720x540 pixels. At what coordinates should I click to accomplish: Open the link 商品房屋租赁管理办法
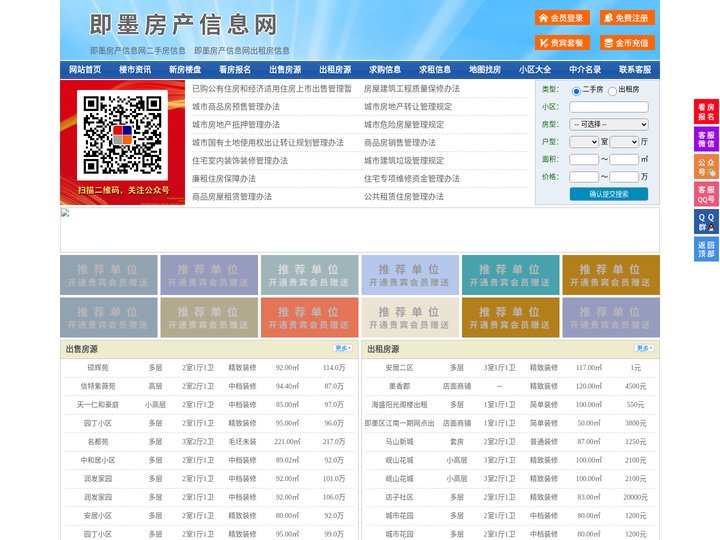click(232, 197)
